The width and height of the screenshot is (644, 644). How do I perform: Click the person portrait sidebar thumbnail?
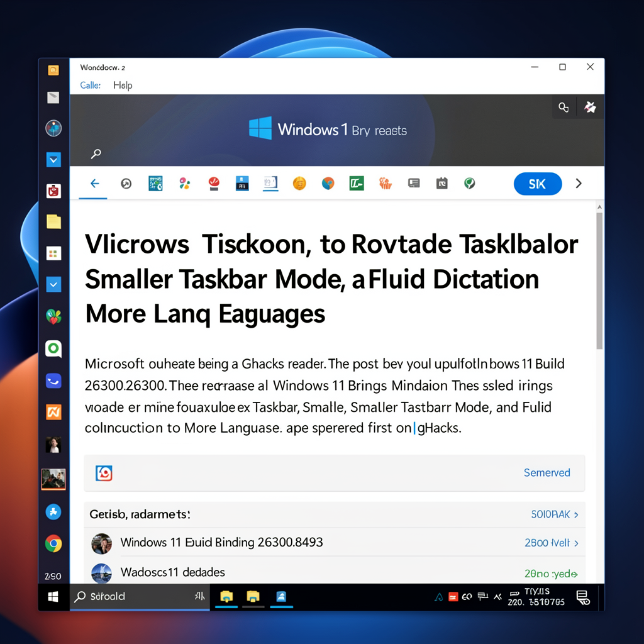(x=53, y=445)
